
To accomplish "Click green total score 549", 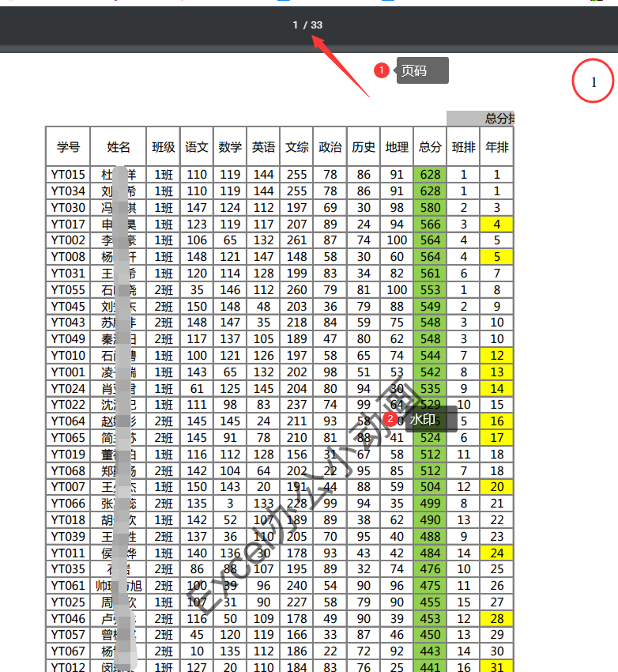I will pyautogui.click(x=430, y=307).
